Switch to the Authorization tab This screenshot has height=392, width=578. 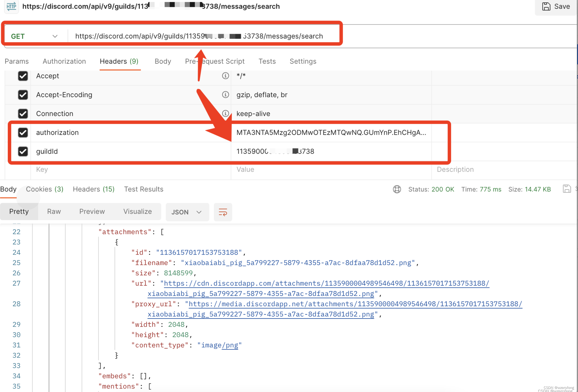pyautogui.click(x=64, y=61)
